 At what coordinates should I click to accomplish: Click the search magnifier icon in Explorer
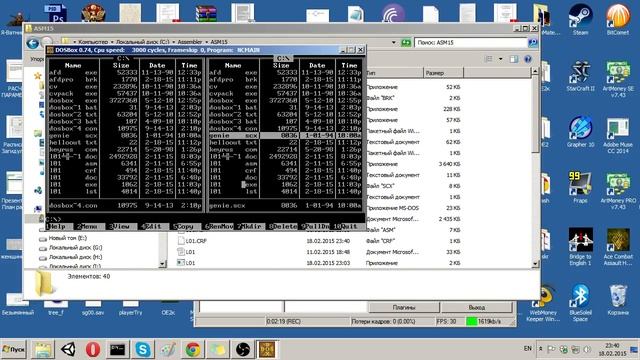click(x=532, y=42)
